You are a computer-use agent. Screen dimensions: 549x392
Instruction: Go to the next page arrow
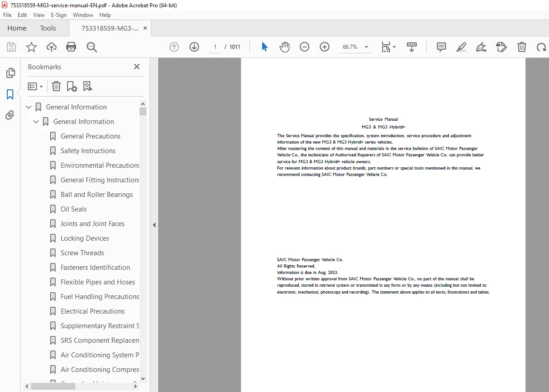point(194,47)
